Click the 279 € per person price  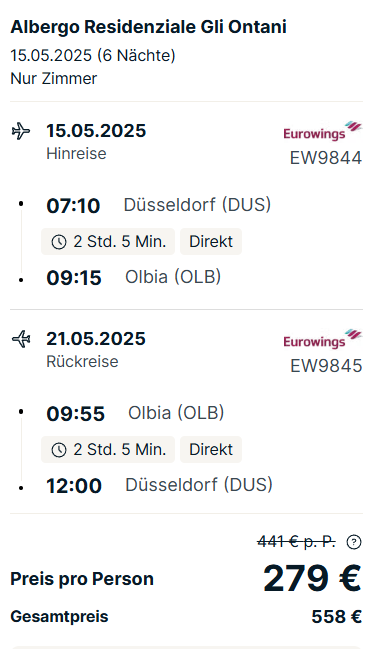(x=312, y=578)
